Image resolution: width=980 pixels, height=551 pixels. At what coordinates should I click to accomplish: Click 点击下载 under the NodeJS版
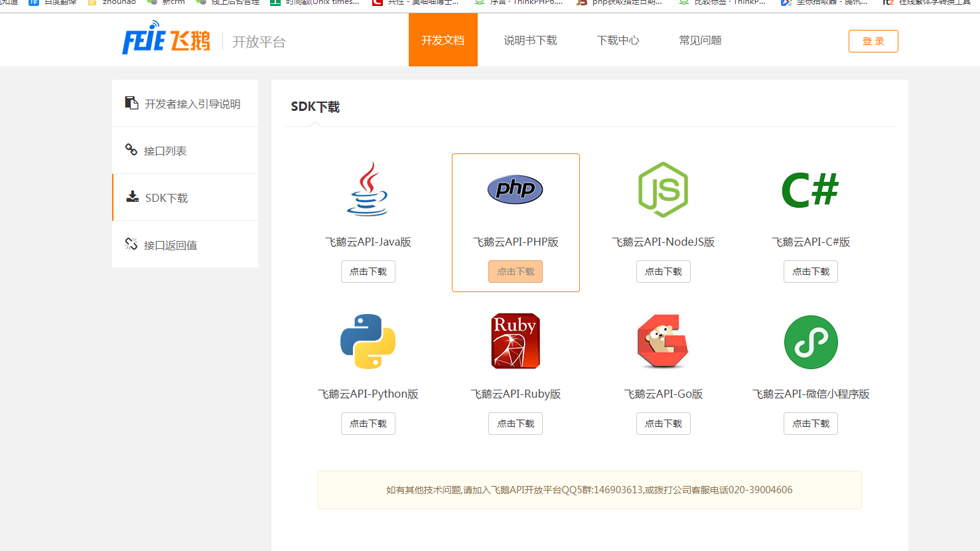(664, 272)
